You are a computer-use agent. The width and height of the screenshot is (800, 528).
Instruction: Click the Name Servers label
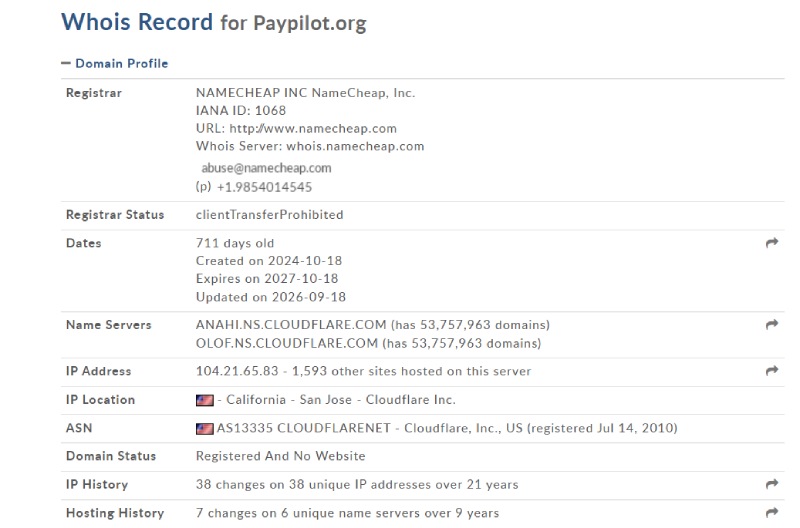(x=109, y=325)
